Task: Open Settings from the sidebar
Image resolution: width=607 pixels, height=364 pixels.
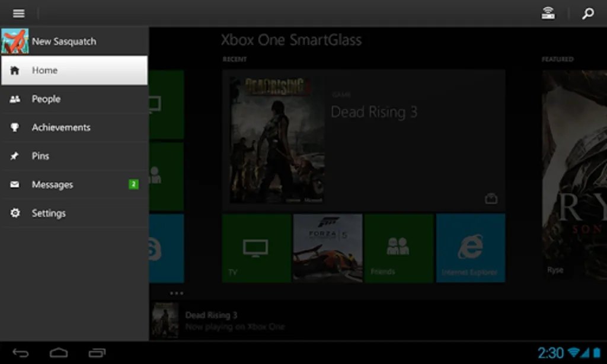Action: coord(74,213)
